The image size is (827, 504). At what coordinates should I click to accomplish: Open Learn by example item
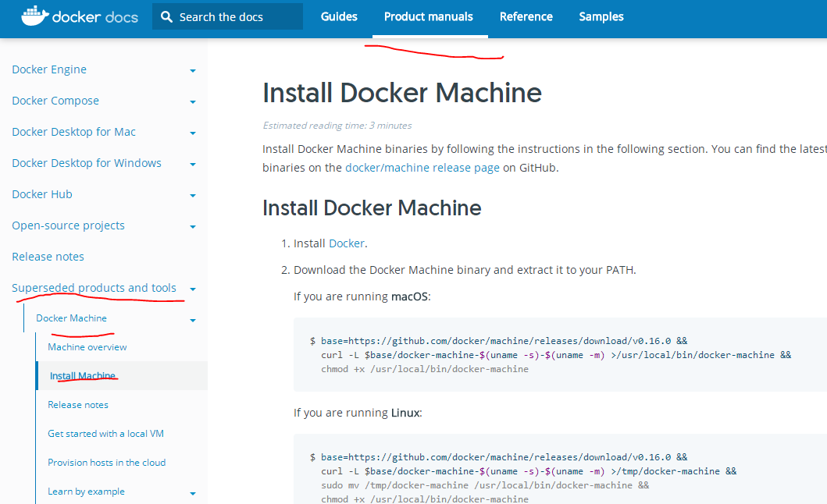(x=86, y=492)
